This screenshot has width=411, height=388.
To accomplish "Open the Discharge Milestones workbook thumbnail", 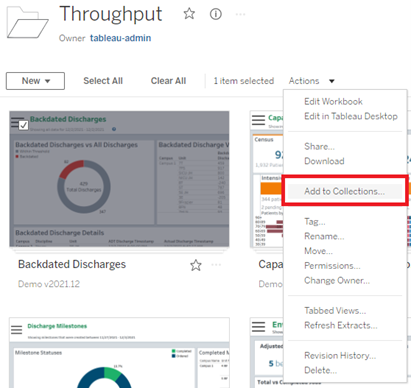I will 119,353.
